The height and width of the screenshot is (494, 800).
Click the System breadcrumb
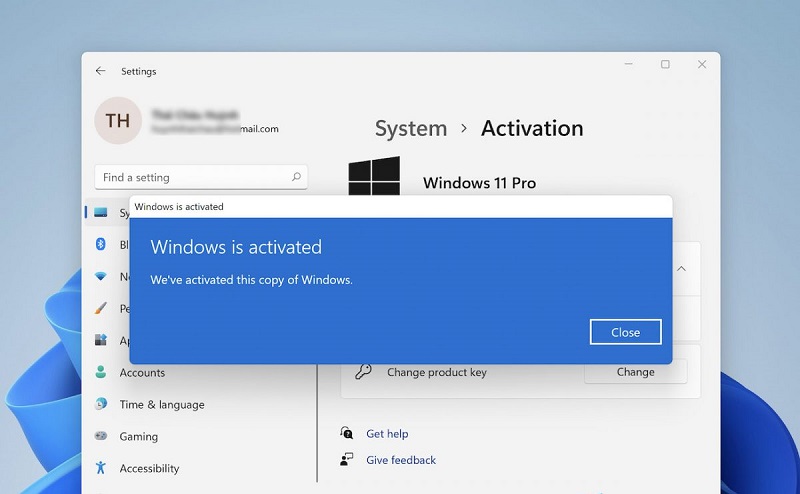tap(411, 128)
